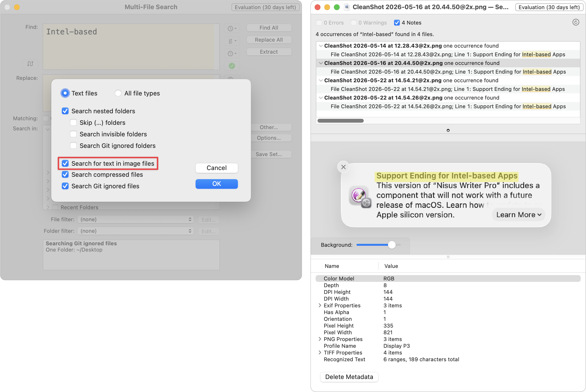This screenshot has width=586, height=392.
Task: Click Learn More in the preview image
Action: (518, 215)
